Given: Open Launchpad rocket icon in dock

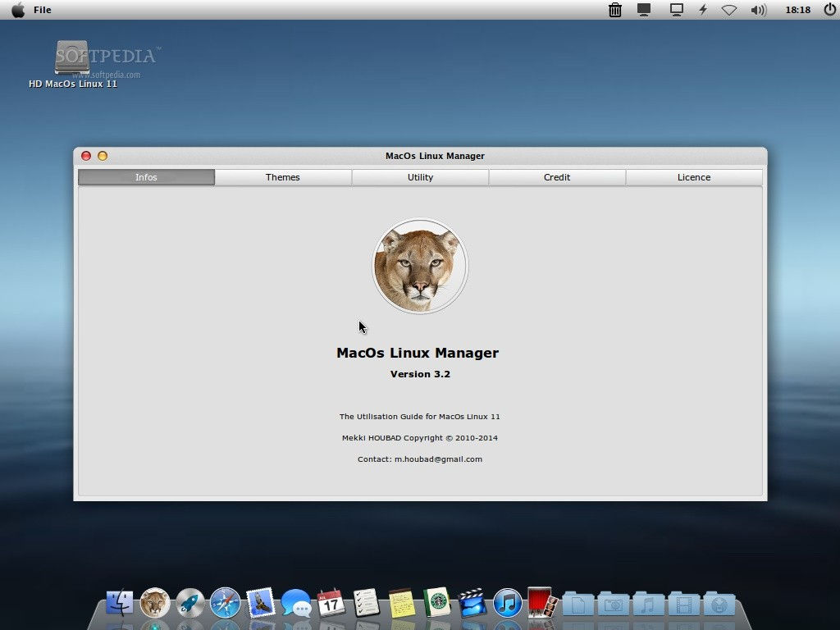Looking at the screenshot, I should coord(190,603).
